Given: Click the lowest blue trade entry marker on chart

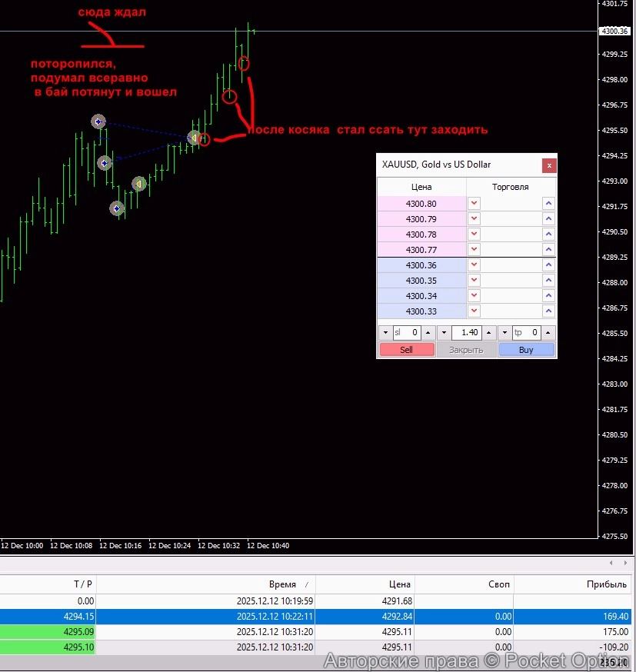Looking at the screenshot, I should tap(117, 208).
